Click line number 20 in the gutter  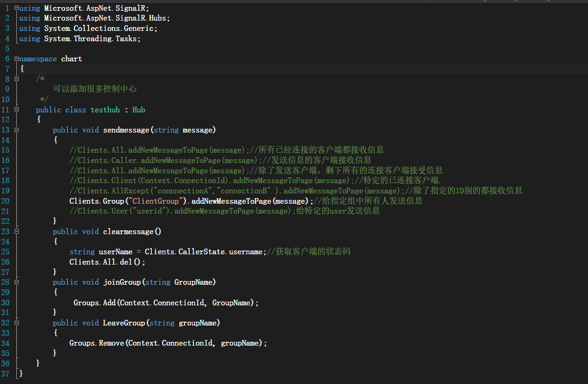[x=5, y=201]
